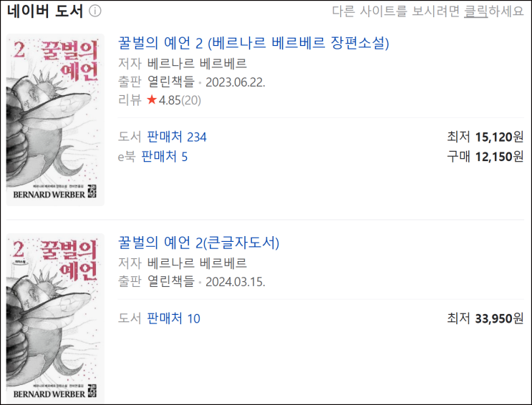
Task: Click the lowest price 최저 15,120원
Action: 485,137
